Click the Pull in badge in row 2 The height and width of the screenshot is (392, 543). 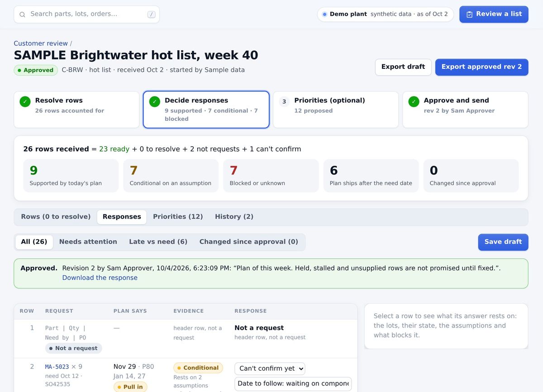pos(130,387)
